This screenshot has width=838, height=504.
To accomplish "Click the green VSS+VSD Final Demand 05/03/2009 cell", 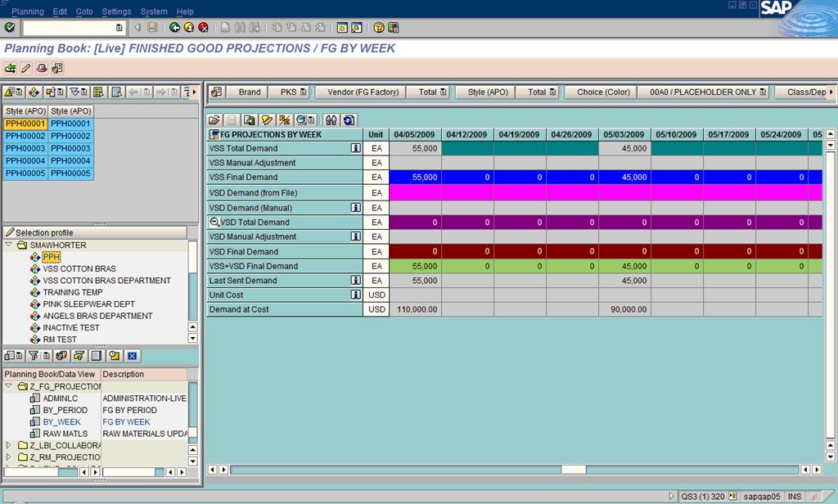I will 624,266.
